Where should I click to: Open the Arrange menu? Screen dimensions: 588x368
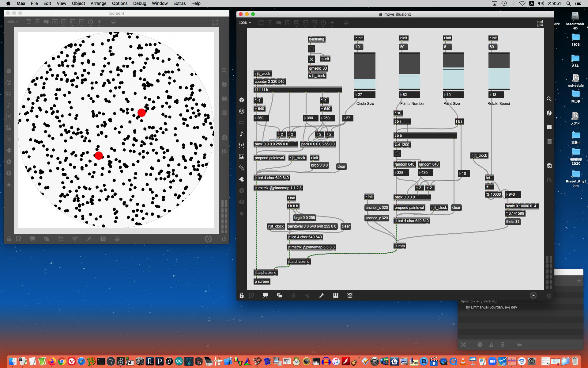(x=98, y=3)
